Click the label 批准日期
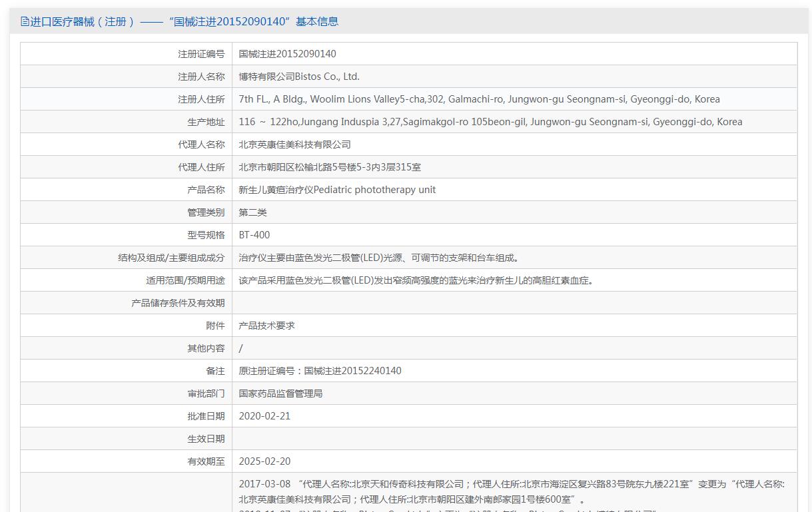The height and width of the screenshot is (512, 812). click(206, 416)
